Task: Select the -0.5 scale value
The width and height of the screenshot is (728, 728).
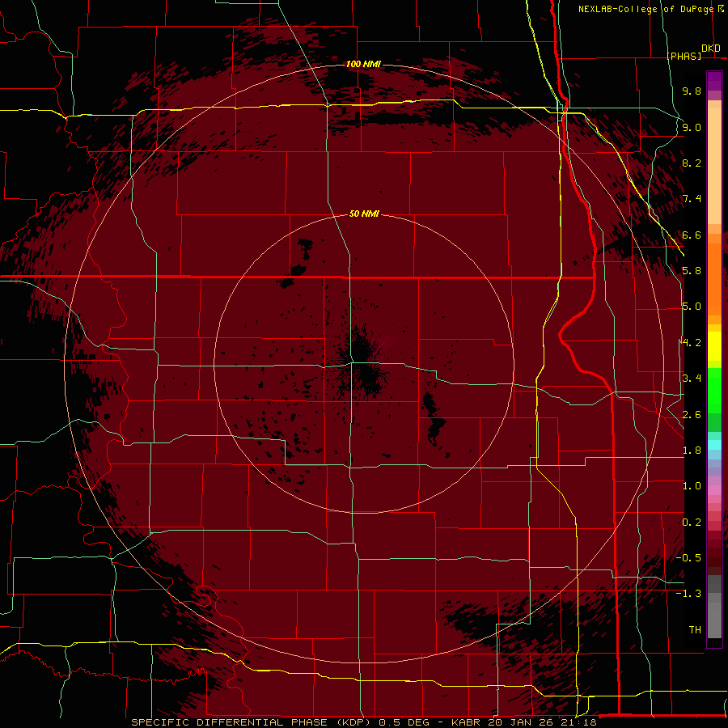Action: [x=688, y=558]
